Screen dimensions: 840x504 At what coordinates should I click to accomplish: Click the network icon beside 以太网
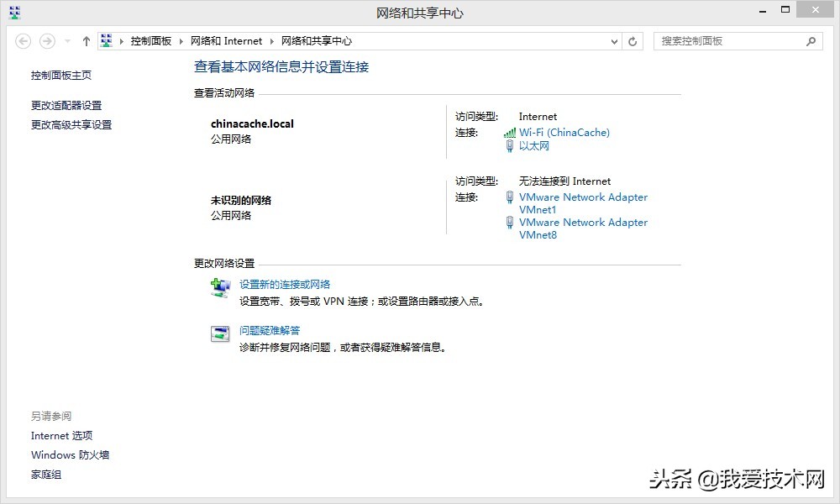(x=510, y=145)
